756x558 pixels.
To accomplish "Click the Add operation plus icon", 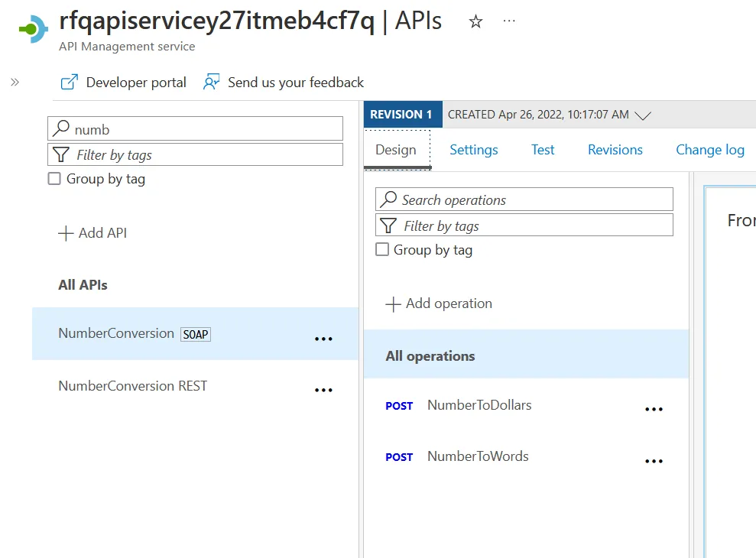I will pyautogui.click(x=394, y=304).
